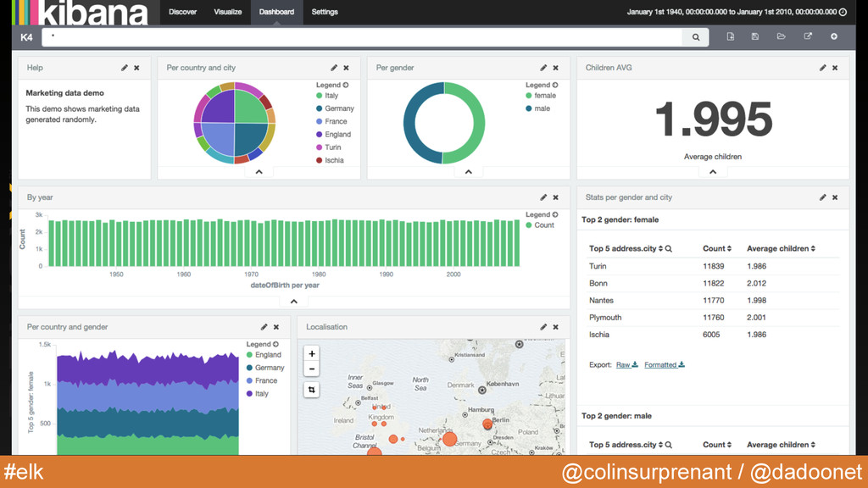Open the Visualize tab
The image size is (868, 488).
click(x=227, y=12)
